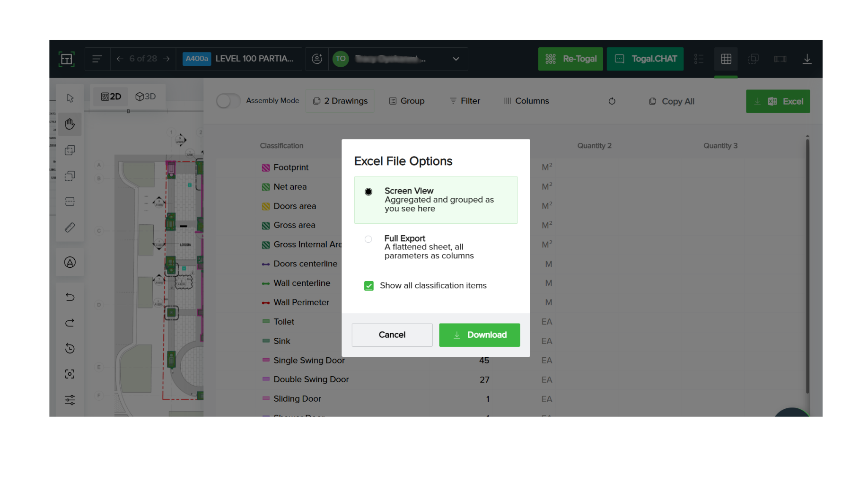Uncheck Show all classification items
868x493 pixels.
coord(368,286)
